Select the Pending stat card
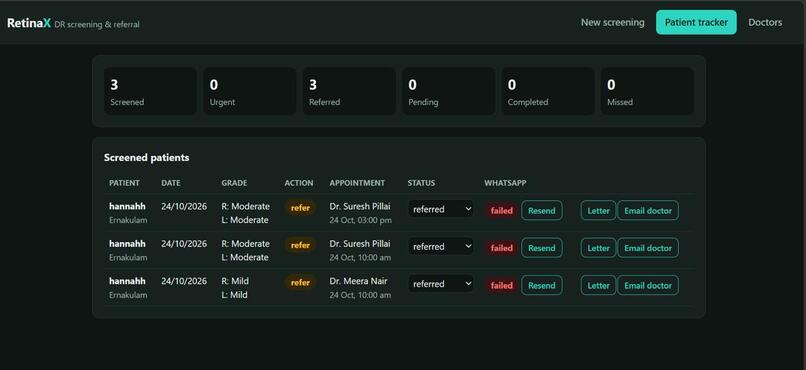The height and width of the screenshot is (370, 806). [449, 91]
